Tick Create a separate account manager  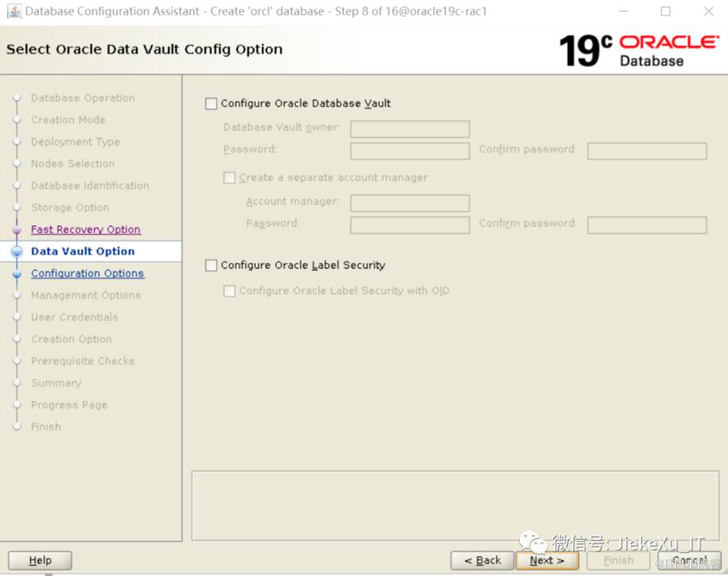(229, 178)
